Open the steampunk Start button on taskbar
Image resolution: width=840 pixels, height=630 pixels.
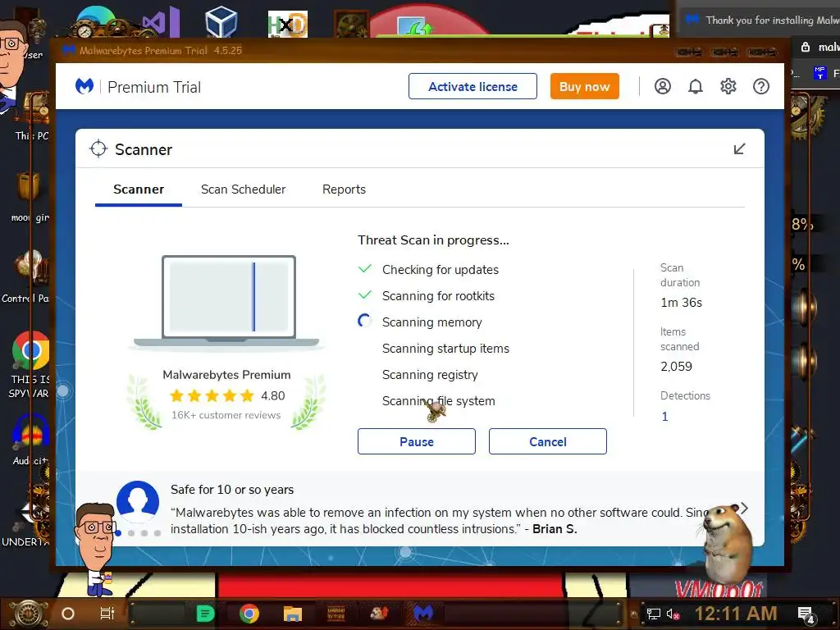click(29, 614)
